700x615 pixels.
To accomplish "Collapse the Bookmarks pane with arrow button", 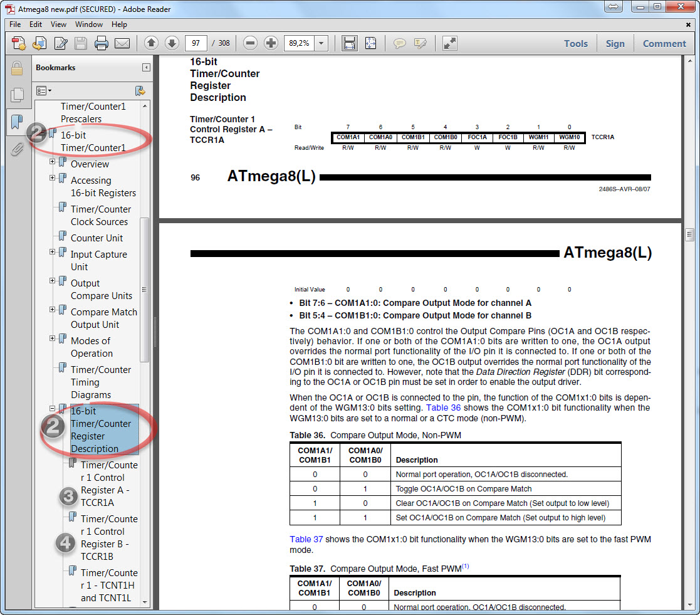I will tap(146, 68).
